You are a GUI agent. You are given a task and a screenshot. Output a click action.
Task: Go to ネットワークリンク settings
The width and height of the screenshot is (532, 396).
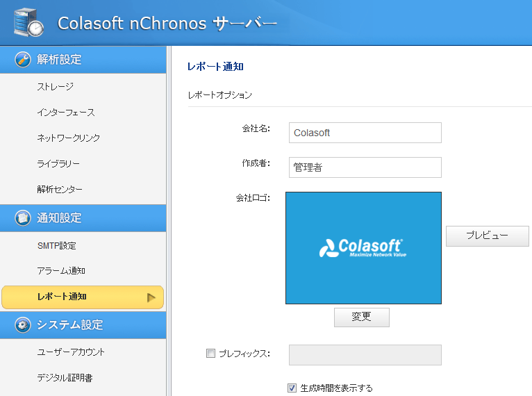click(x=69, y=138)
